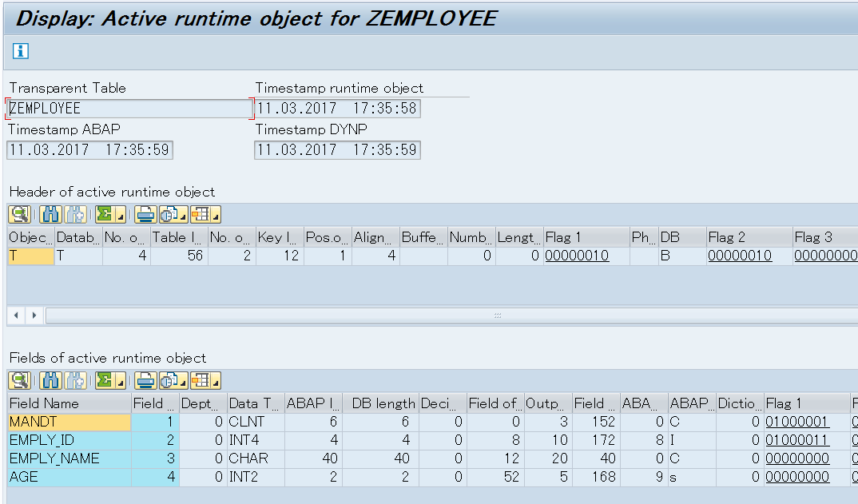
Task: Select the CHAR data type cell
Action: (256, 458)
